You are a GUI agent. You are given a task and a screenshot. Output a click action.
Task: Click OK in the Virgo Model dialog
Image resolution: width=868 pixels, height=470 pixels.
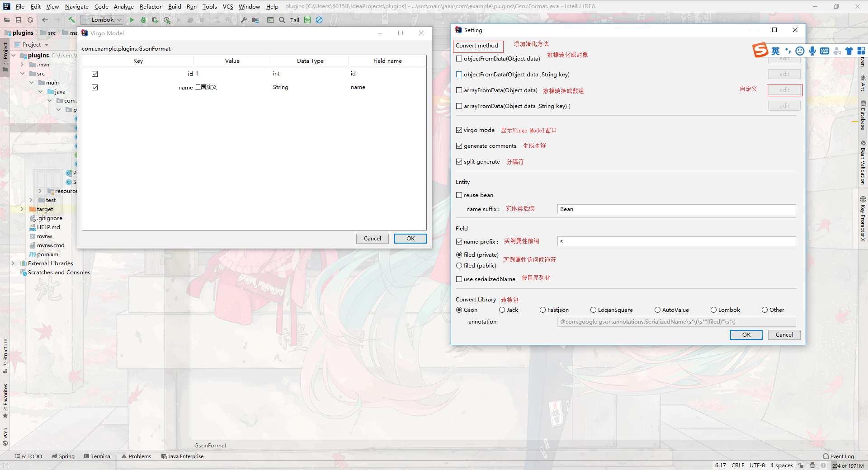click(x=410, y=239)
